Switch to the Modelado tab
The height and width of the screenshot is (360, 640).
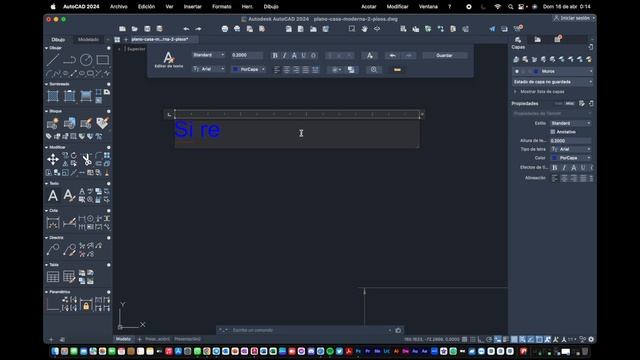click(89, 40)
